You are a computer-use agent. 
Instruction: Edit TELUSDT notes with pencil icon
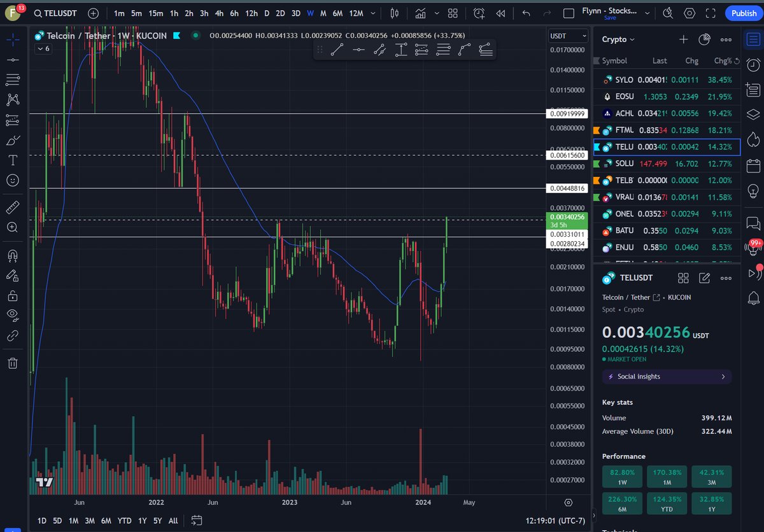point(704,278)
